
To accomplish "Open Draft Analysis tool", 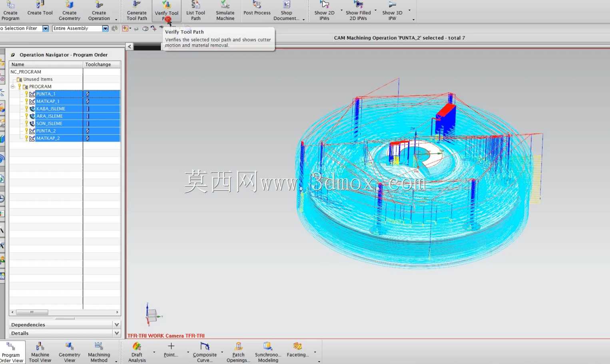I will pos(137,352).
